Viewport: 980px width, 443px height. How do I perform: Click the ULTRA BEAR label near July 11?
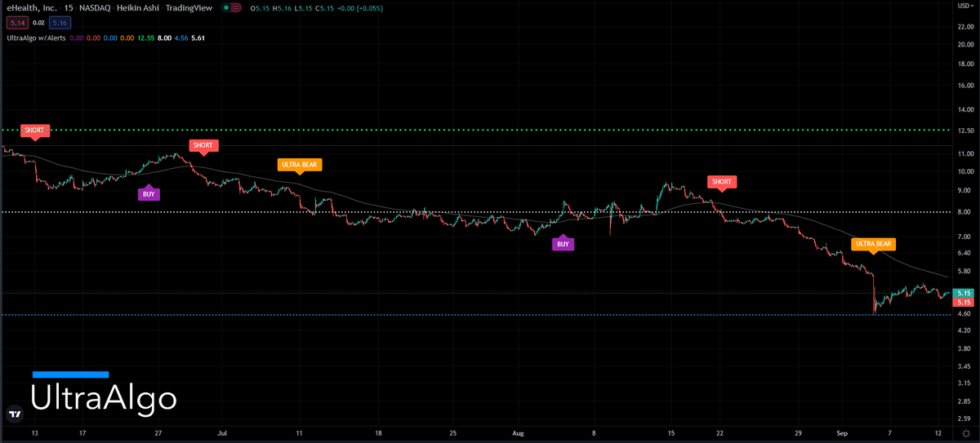(299, 165)
